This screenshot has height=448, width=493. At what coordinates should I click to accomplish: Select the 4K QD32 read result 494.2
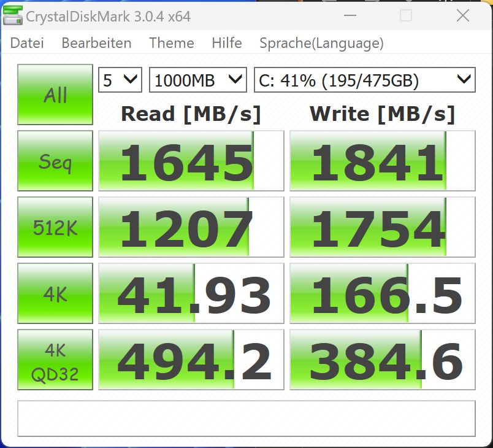[191, 360]
